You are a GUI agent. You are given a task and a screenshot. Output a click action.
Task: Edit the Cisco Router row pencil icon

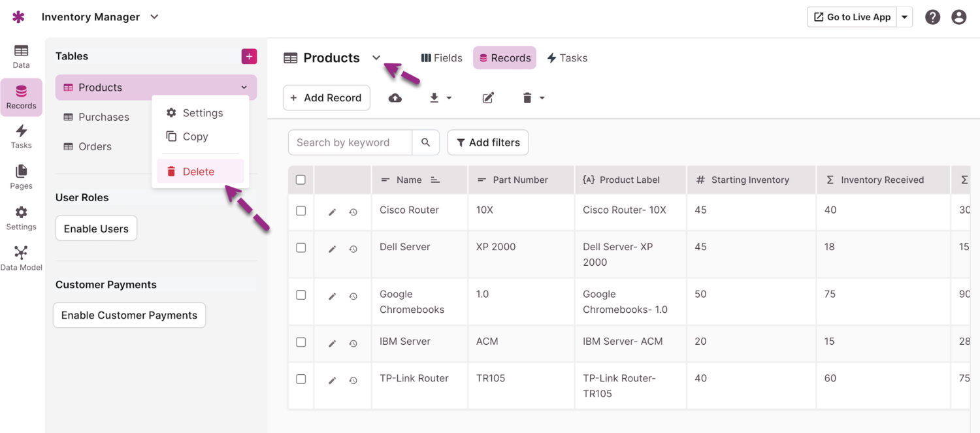pyautogui.click(x=332, y=212)
